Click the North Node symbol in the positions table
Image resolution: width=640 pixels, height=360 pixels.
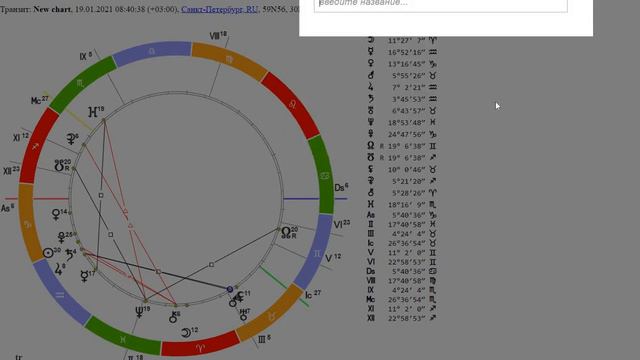(x=371, y=145)
